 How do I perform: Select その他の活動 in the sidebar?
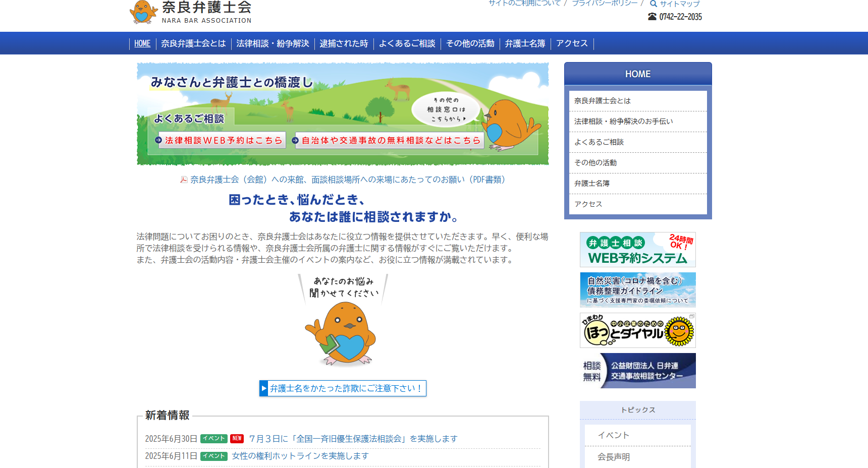pos(638,163)
